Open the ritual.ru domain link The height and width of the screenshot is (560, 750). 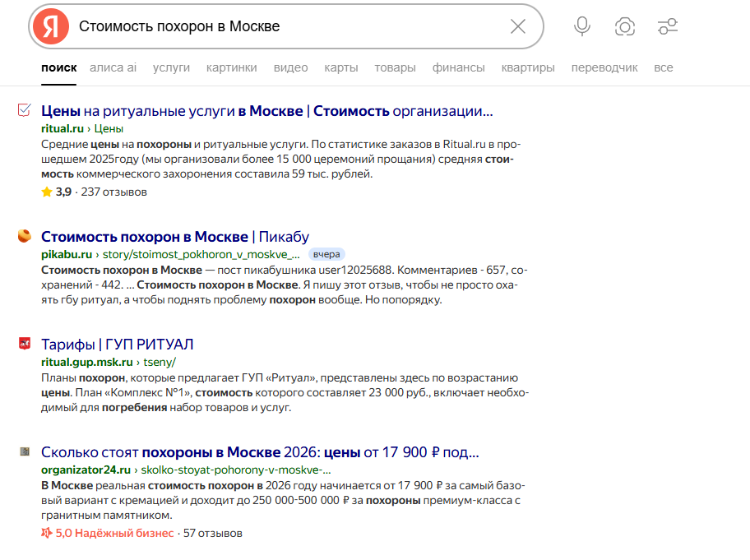[62, 128]
